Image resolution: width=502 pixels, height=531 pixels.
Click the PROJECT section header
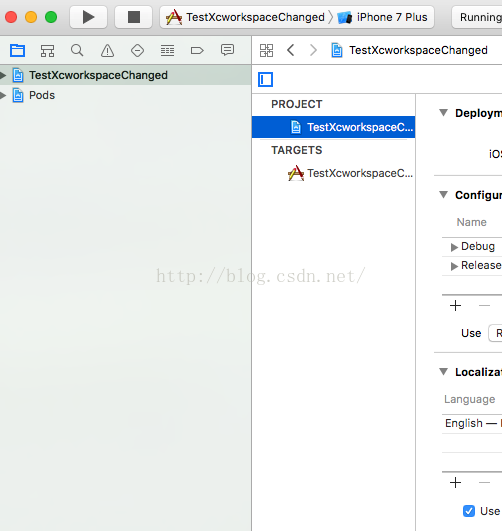click(297, 104)
